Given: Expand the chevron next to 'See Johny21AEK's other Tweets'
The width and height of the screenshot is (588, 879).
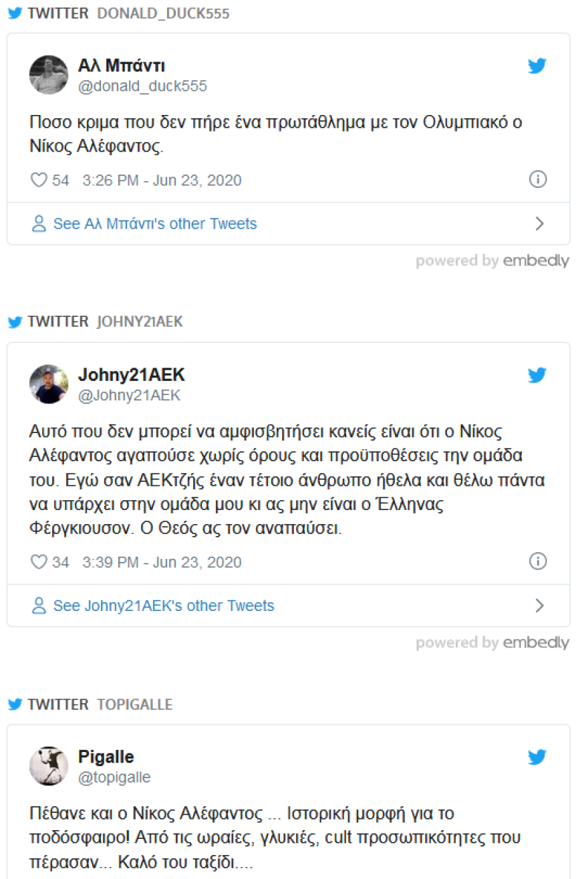Looking at the screenshot, I should (x=540, y=605).
